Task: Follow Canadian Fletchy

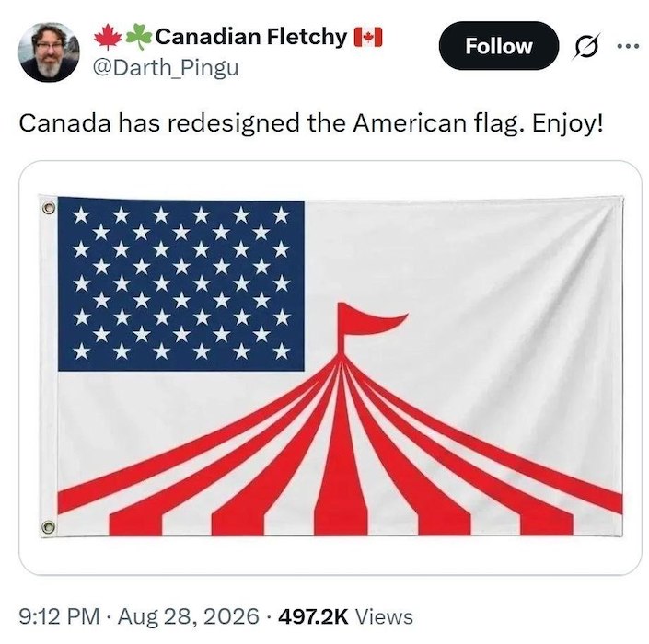Action: (499, 45)
